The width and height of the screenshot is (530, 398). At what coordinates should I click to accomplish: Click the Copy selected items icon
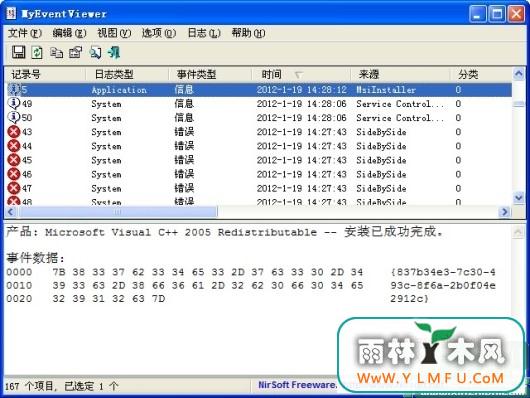point(56,53)
